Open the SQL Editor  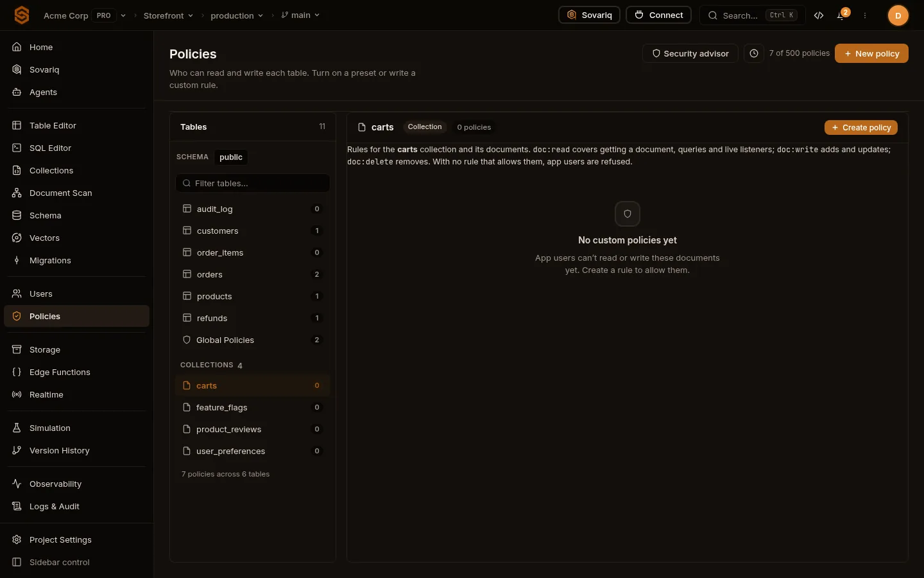76,148
